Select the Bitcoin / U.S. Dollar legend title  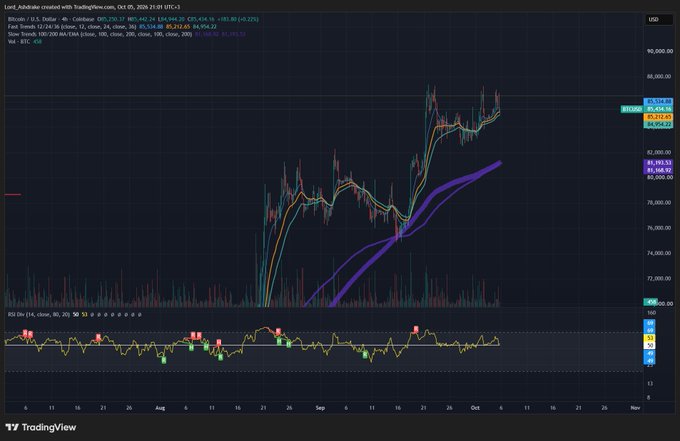[x=51, y=19]
